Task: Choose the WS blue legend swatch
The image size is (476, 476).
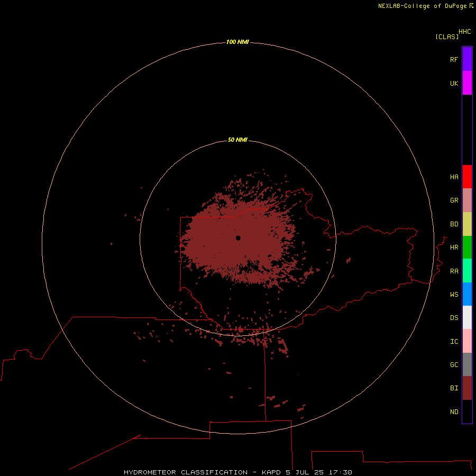Action: [467, 294]
